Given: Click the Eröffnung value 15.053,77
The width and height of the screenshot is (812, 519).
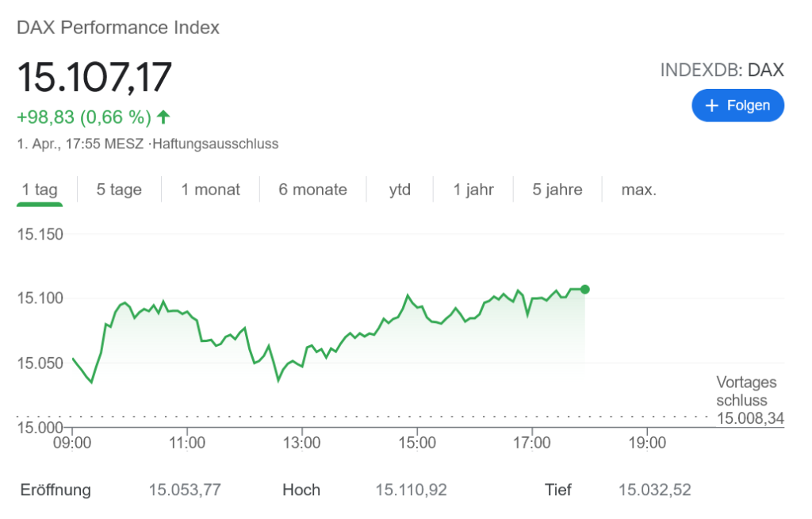Looking at the screenshot, I should click(185, 490).
